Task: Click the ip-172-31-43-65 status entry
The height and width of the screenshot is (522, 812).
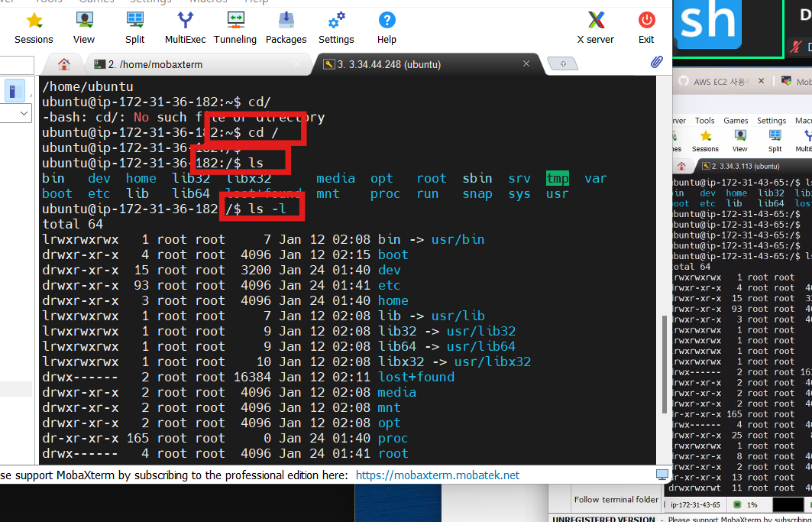Action: coord(695,504)
